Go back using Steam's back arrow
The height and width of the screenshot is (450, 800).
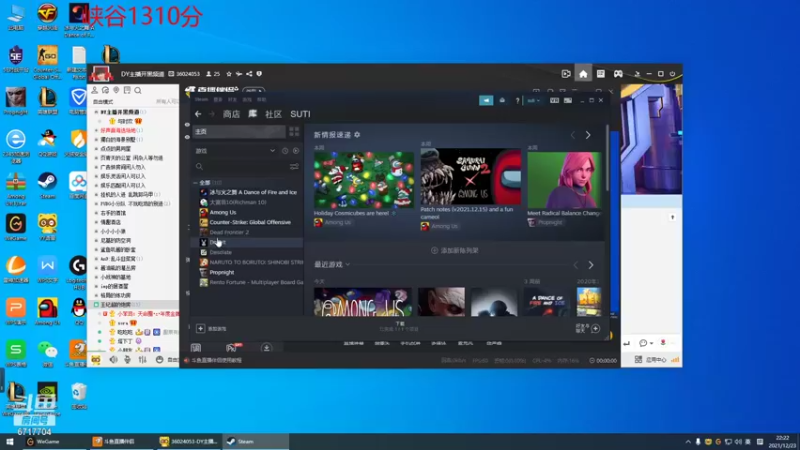click(x=198, y=114)
